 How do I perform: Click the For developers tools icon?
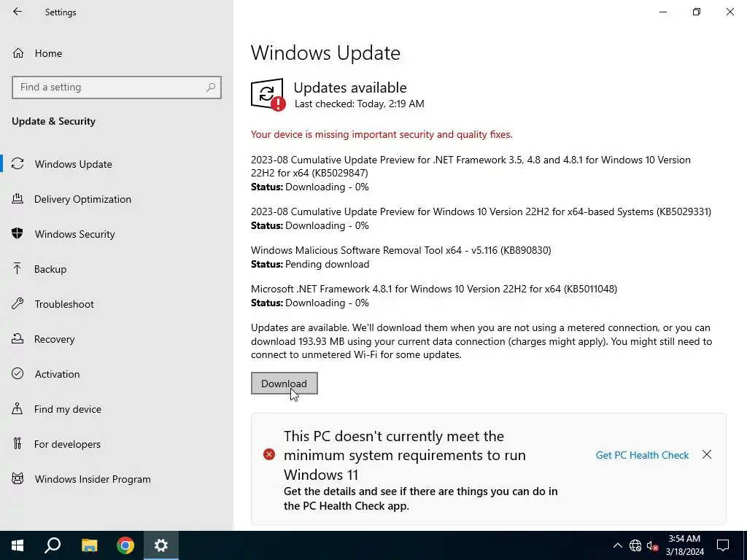tap(18, 444)
